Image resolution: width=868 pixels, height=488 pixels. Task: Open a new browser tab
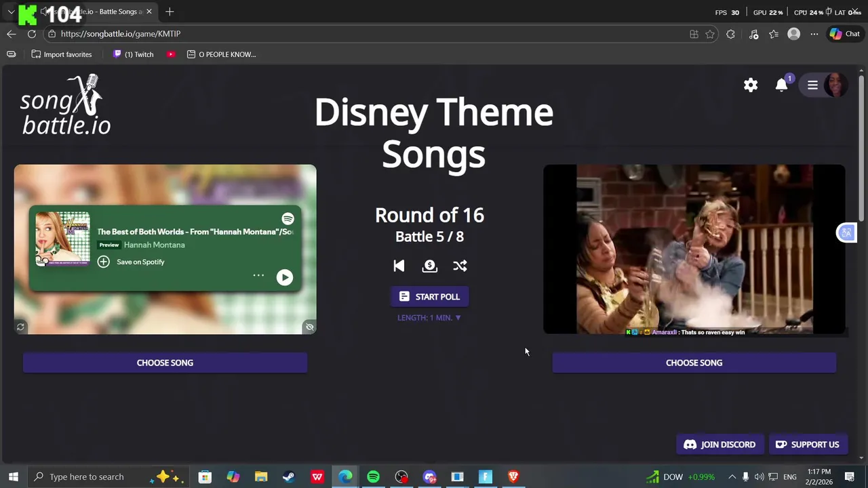click(x=170, y=12)
